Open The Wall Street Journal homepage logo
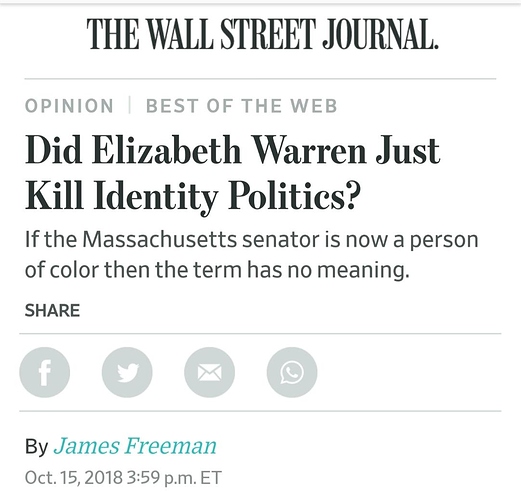Image resolution: width=521 pixels, height=500 pixels. pos(262,34)
